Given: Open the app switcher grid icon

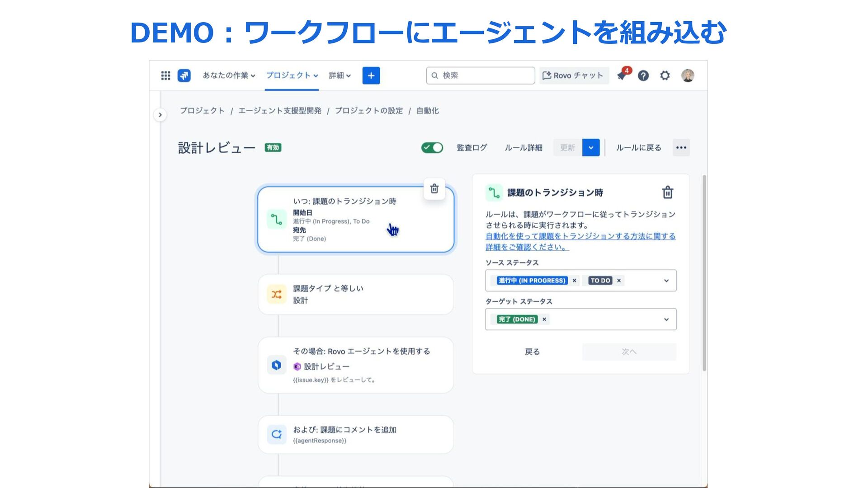Looking at the screenshot, I should pos(165,75).
